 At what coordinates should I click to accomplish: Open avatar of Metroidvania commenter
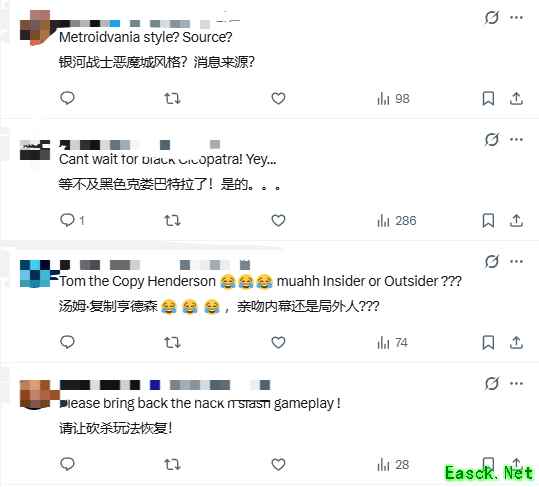point(35,27)
